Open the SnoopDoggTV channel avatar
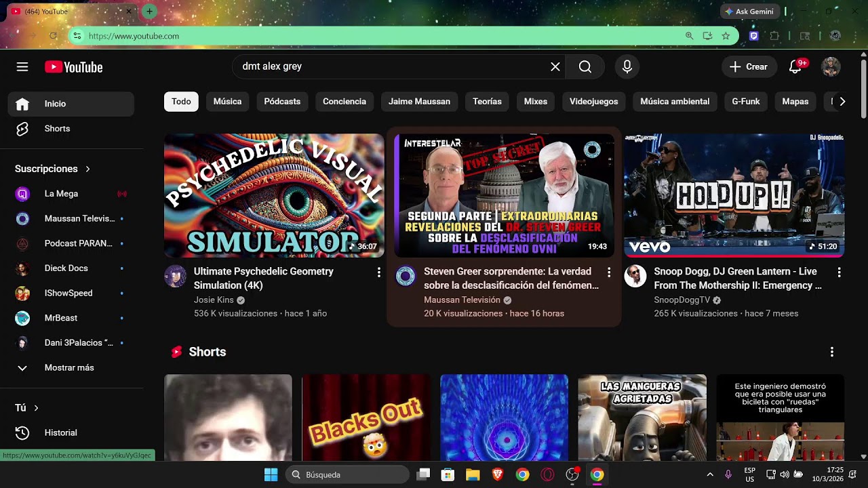This screenshot has width=868, height=488. (635, 277)
